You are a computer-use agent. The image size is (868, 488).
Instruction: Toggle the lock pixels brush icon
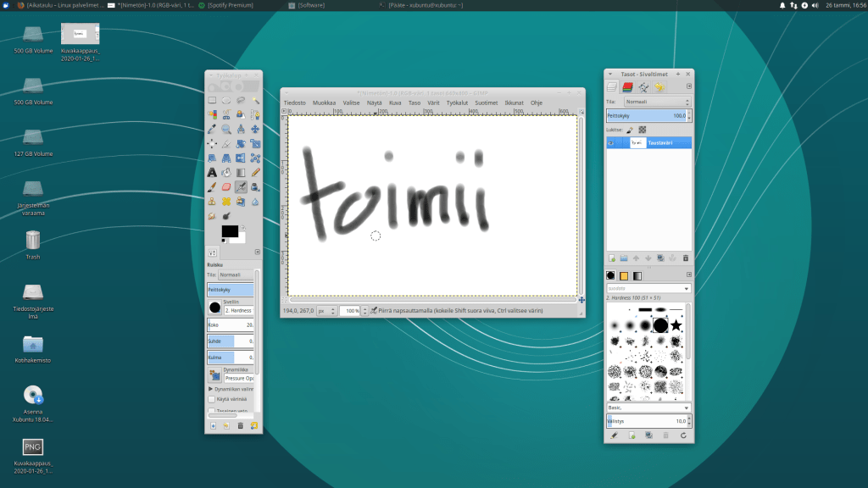[629, 130]
